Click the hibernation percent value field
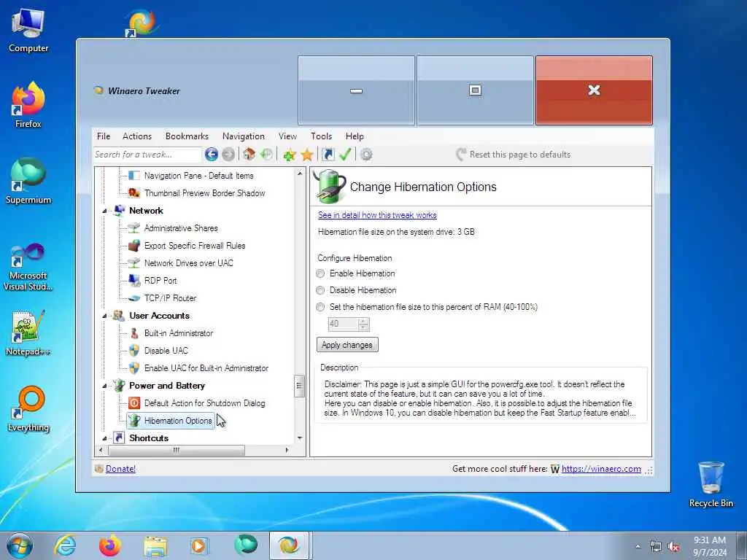747x560 pixels. pos(343,324)
